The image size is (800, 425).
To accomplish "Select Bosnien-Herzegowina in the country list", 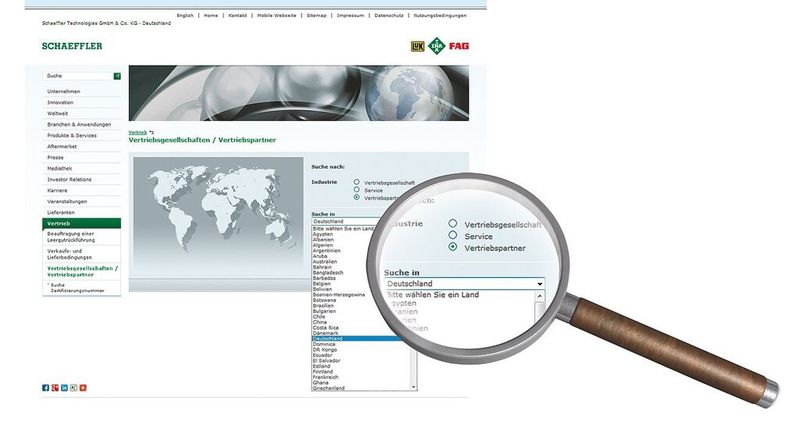I will pos(339,295).
